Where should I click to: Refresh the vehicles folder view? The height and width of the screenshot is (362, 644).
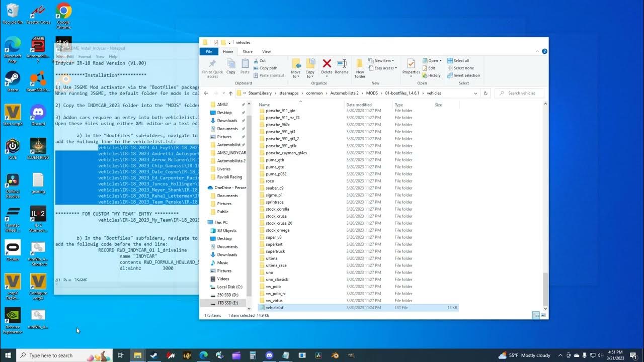coord(486,93)
